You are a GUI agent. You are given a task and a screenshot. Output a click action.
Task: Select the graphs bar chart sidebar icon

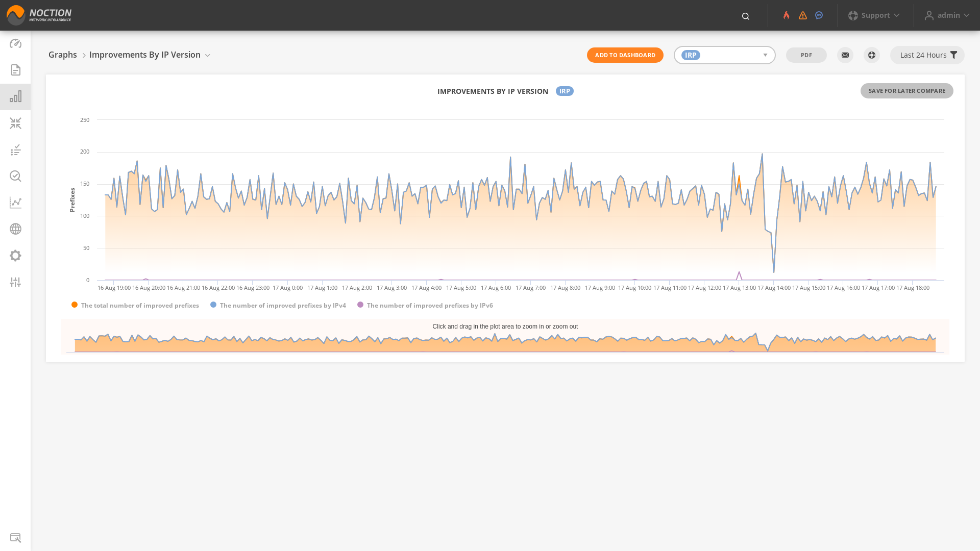tap(15, 96)
